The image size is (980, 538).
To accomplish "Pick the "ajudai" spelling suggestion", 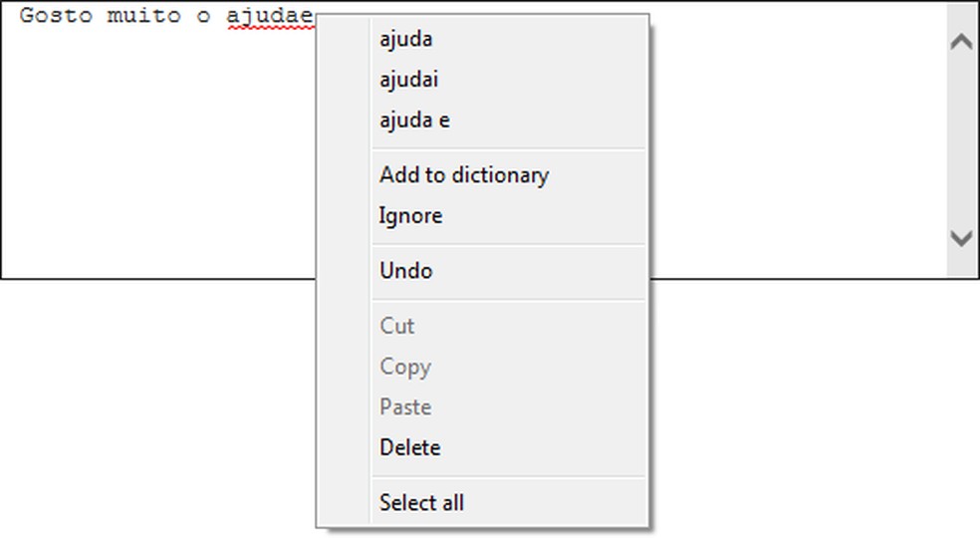I will [408, 80].
